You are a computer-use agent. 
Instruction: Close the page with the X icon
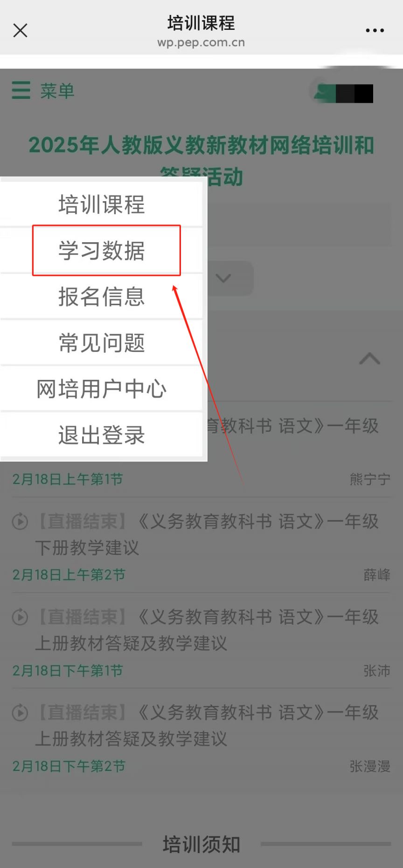[20, 30]
